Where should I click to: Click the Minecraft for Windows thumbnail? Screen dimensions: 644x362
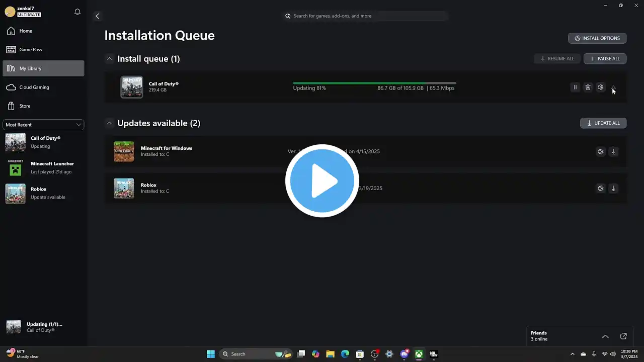coord(124,151)
